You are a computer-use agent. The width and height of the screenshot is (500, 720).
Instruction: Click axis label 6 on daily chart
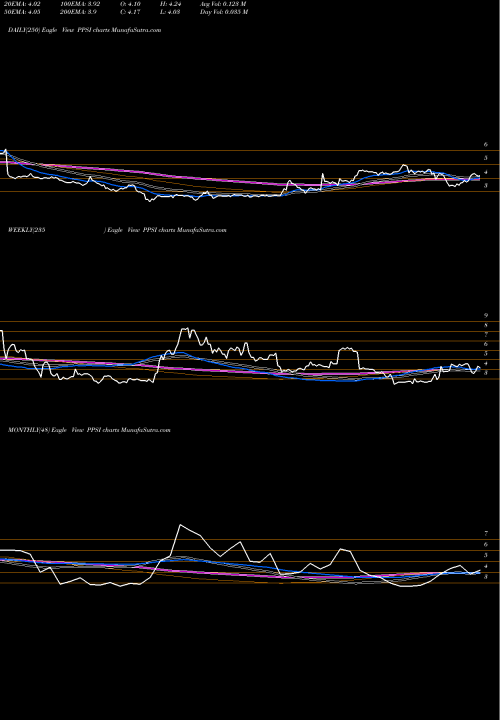point(486,144)
